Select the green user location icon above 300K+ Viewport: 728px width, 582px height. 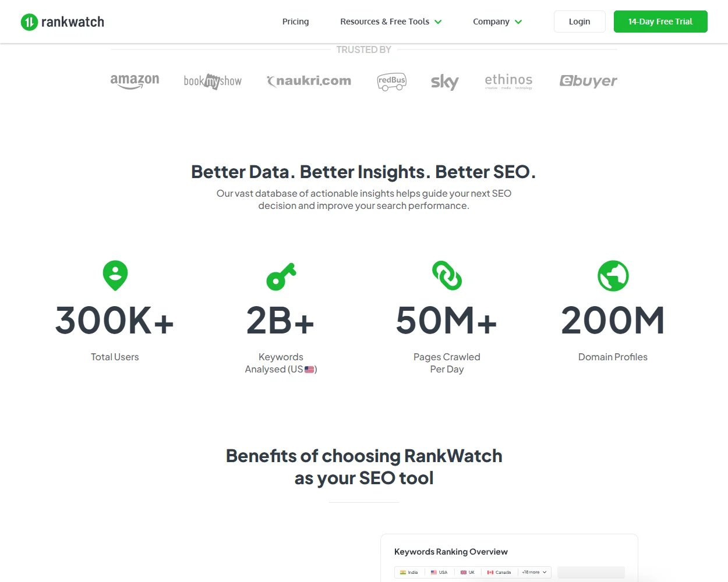point(115,275)
